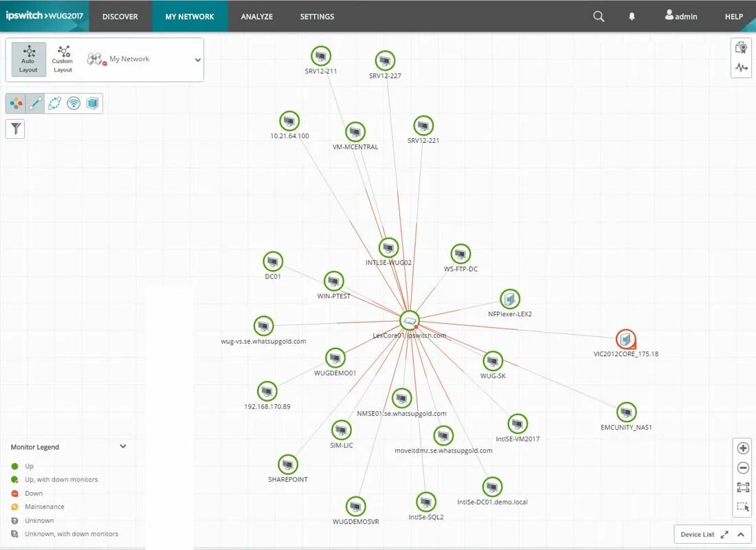The image size is (756, 550).
Task: Select the wug-vs.se.whatsupgold.com node
Action: [263, 326]
